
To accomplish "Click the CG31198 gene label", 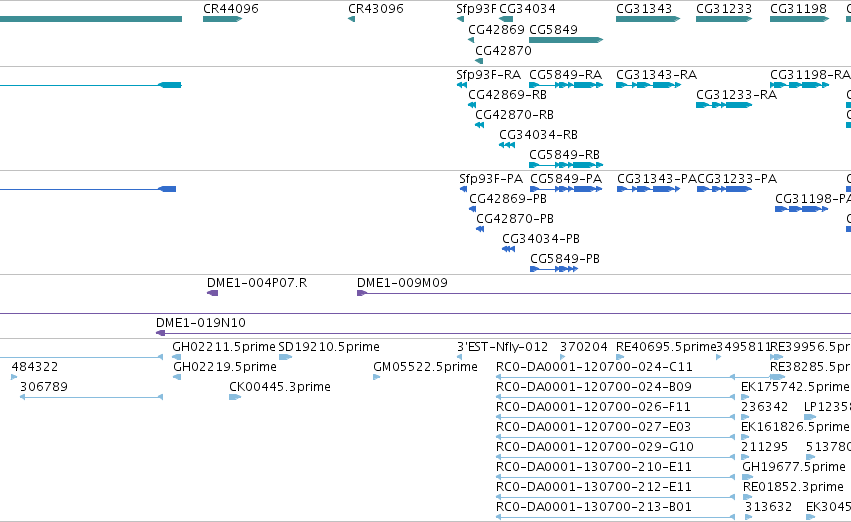I will tap(798, 9).
